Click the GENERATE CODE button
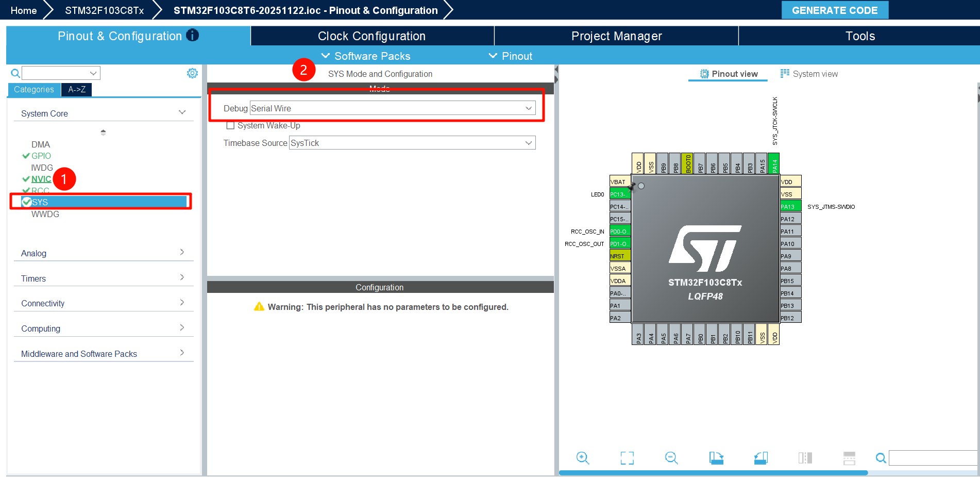Image resolution: width=980 pixels, height=477 pixels. coord(835,10)
